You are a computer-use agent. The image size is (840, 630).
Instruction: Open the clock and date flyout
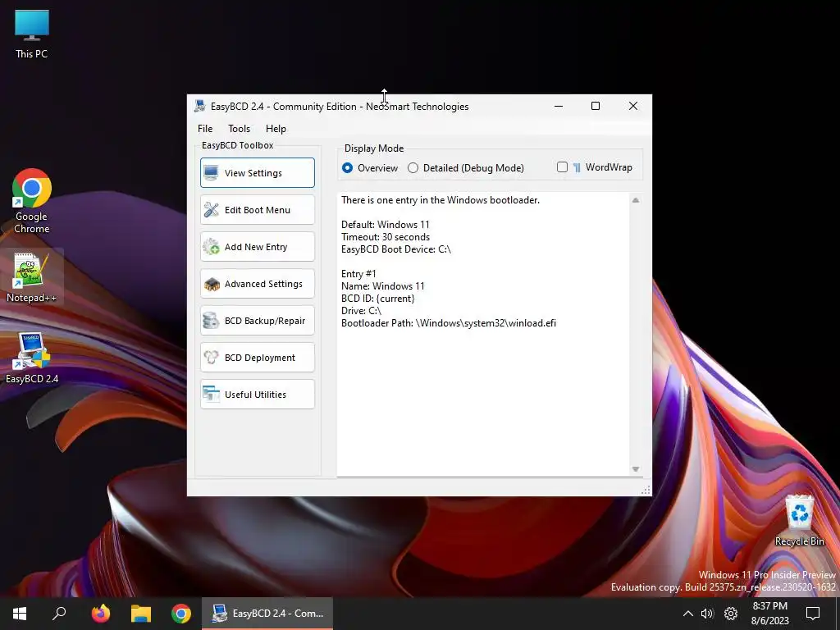pyautogui.click(x=770, y=614)
